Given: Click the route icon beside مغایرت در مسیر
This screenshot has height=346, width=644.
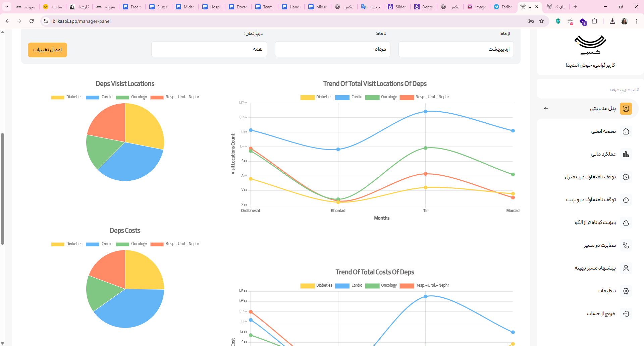Looking at the screenshot, I should click(626, 245).
